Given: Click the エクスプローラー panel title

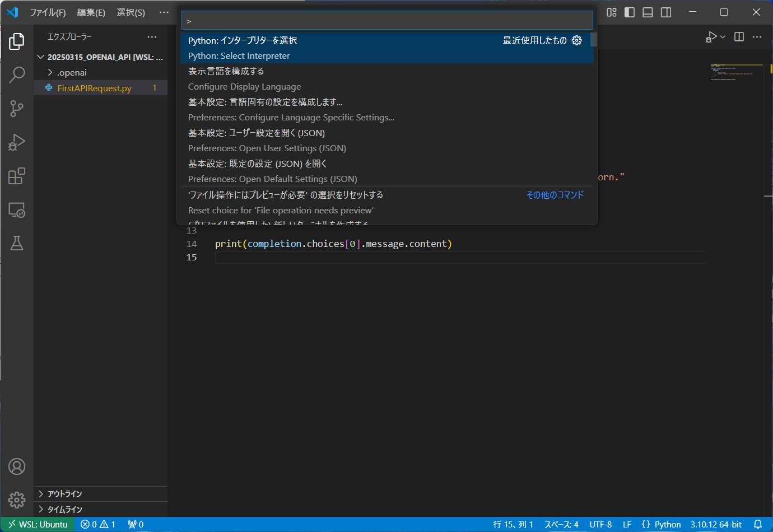Looking at the screenshot, I should [x=69, y=37].
